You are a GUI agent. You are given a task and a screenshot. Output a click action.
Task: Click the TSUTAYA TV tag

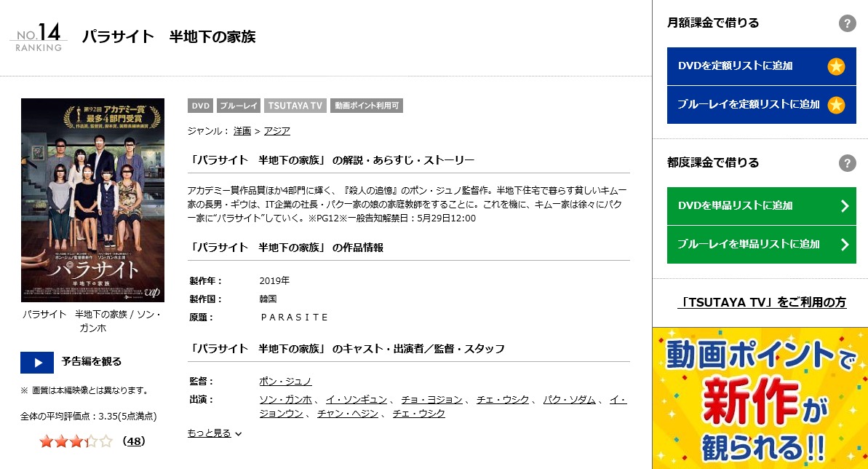295,106
